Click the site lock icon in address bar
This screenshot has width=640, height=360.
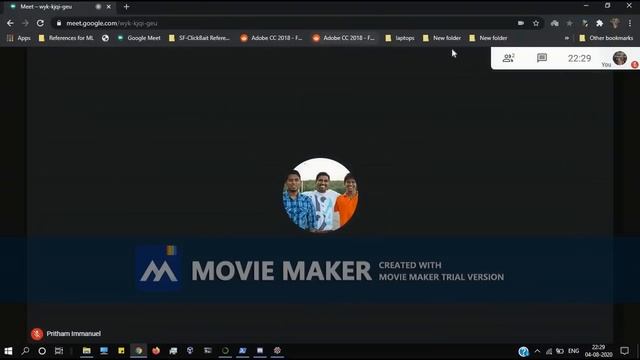click(x=59, y=23)
